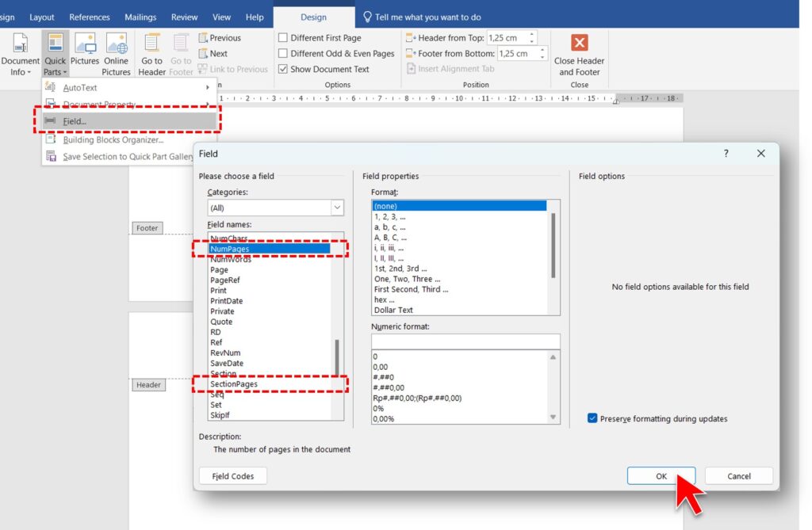Viewport: 812px width, 530px height.
Task: Click the Field Codes button
Action: click(x=232, y=476)
